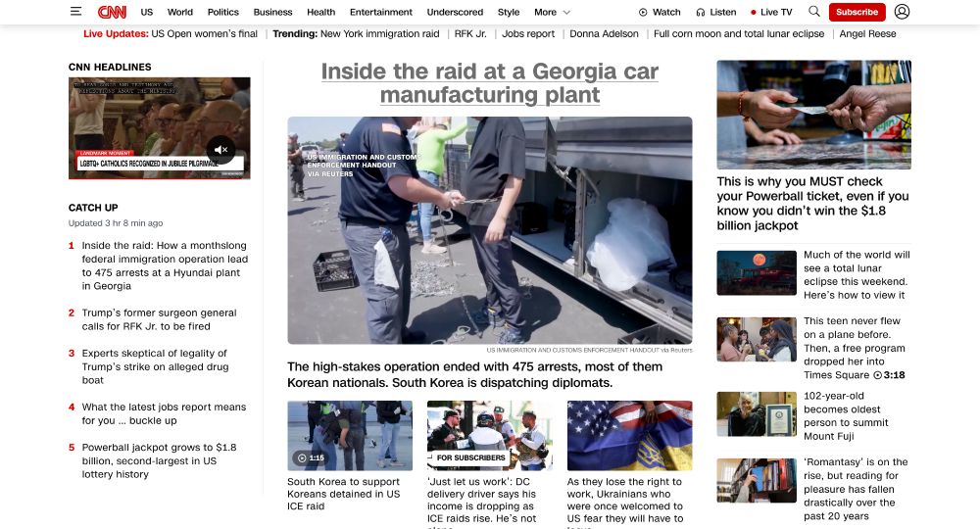Click the Listen headphones icon

[700, 12]
